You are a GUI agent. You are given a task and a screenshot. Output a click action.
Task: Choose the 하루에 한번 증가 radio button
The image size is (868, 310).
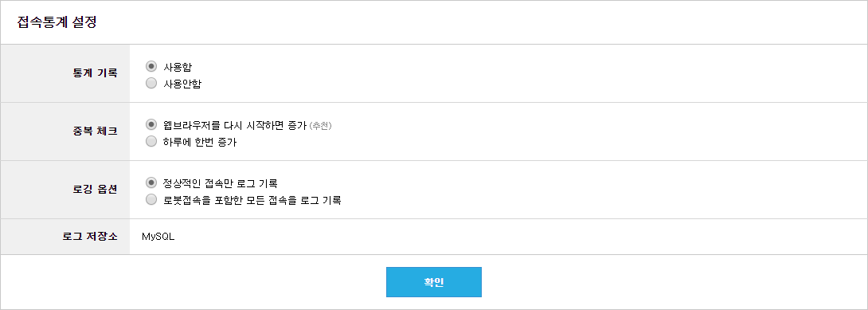click(151, 142)
